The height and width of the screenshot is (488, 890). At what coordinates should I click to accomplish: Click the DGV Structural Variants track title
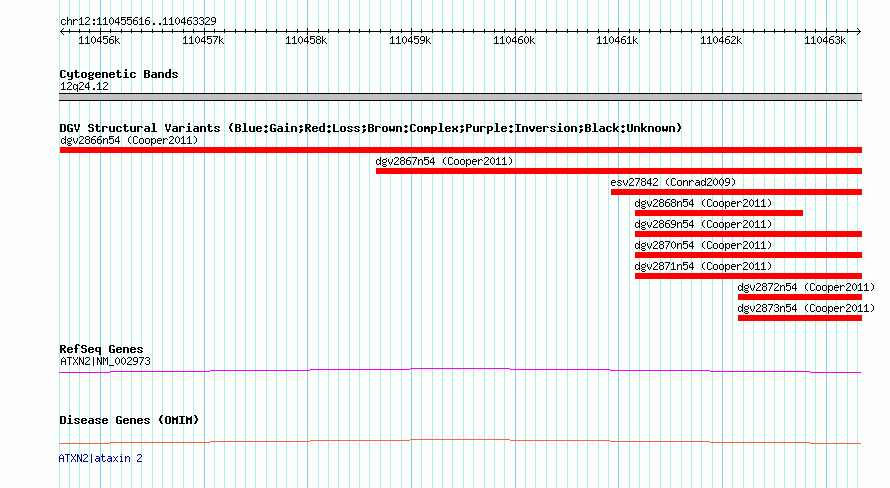(x=371, y=128)
